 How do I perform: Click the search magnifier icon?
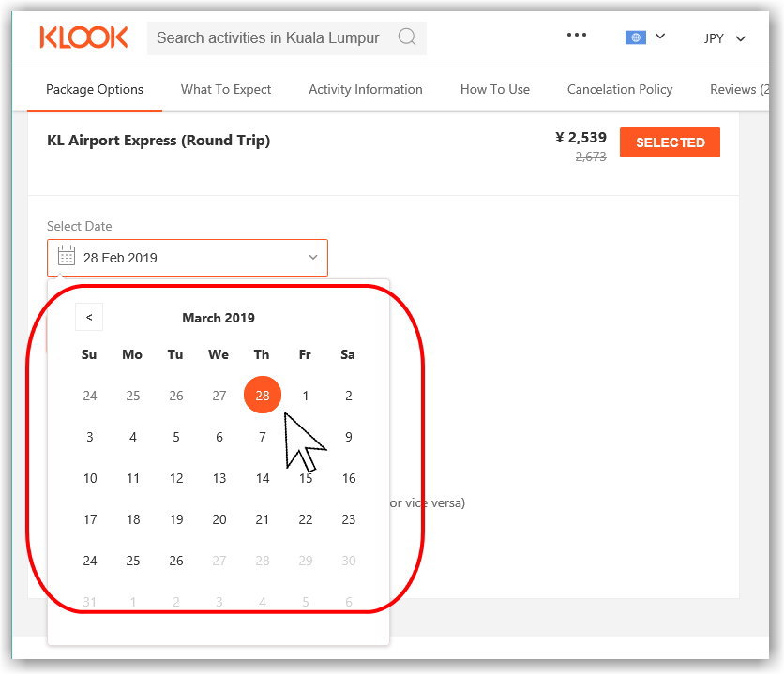coord(407,37)
